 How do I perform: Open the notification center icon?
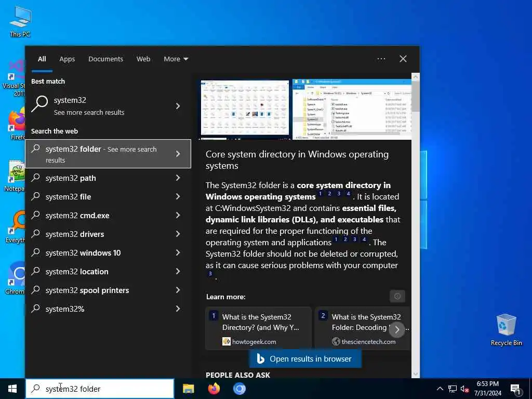pos(515,389)
